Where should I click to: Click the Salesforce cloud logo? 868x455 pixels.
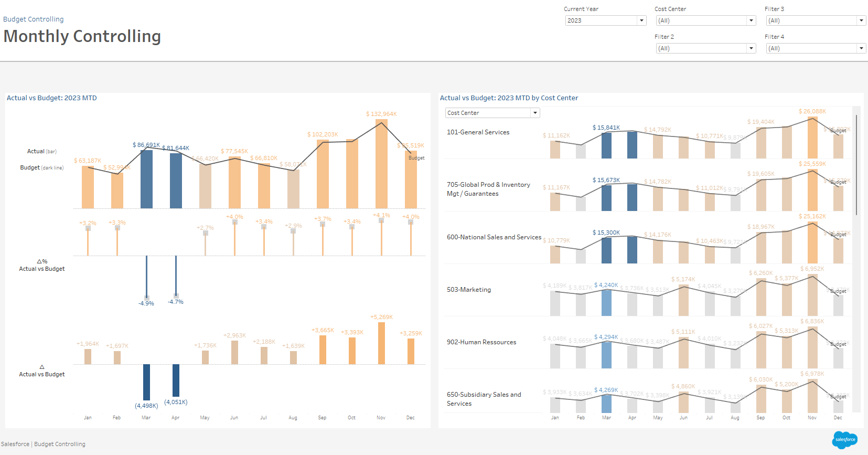point(844,440)
